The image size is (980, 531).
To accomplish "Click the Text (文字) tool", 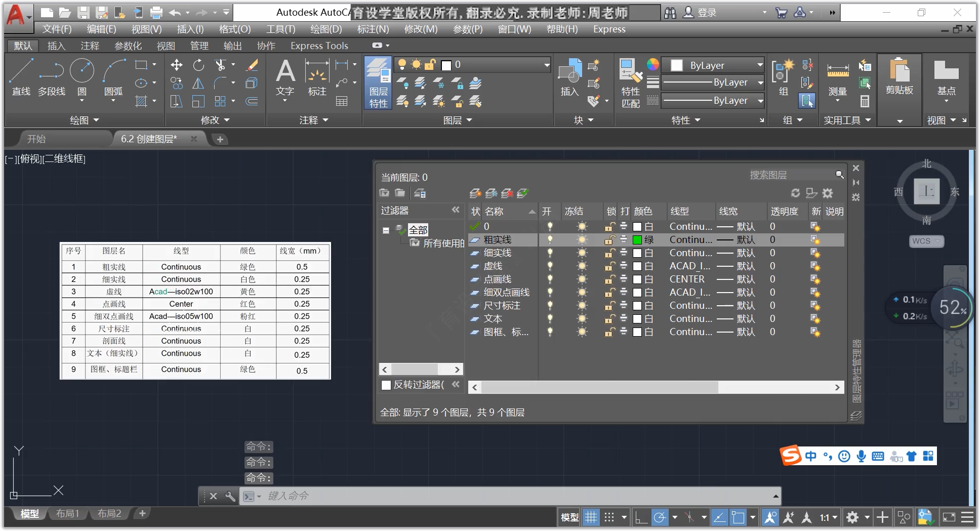I will pyautogui.click(x=285, y=77).
